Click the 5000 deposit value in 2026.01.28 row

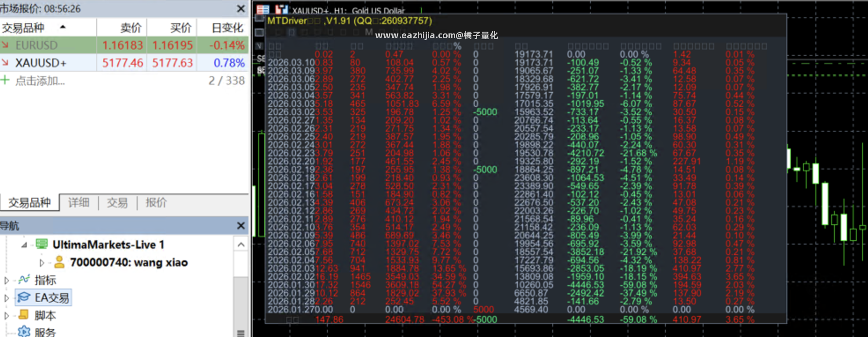483,309
